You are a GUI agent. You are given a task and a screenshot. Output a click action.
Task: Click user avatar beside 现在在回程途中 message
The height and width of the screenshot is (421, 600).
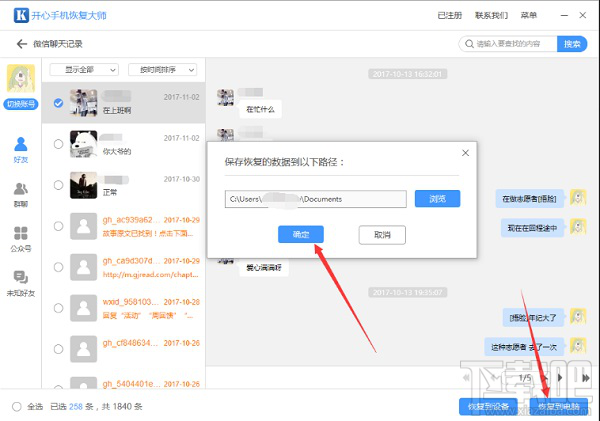(578, 227)
